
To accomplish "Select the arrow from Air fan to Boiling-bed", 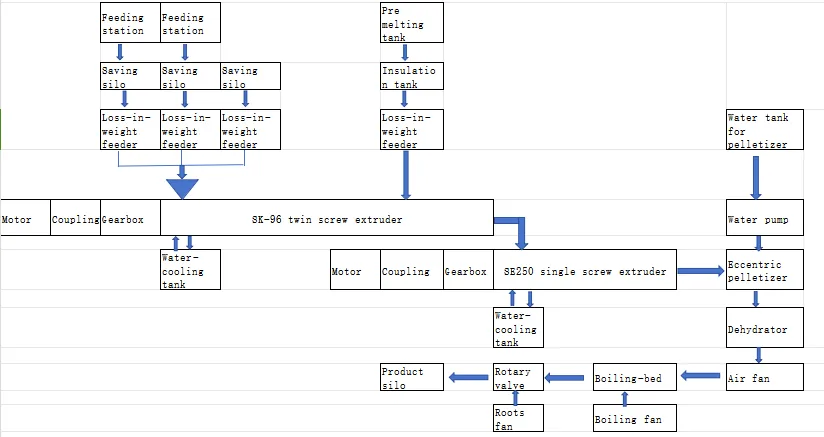I will [701, 376].
